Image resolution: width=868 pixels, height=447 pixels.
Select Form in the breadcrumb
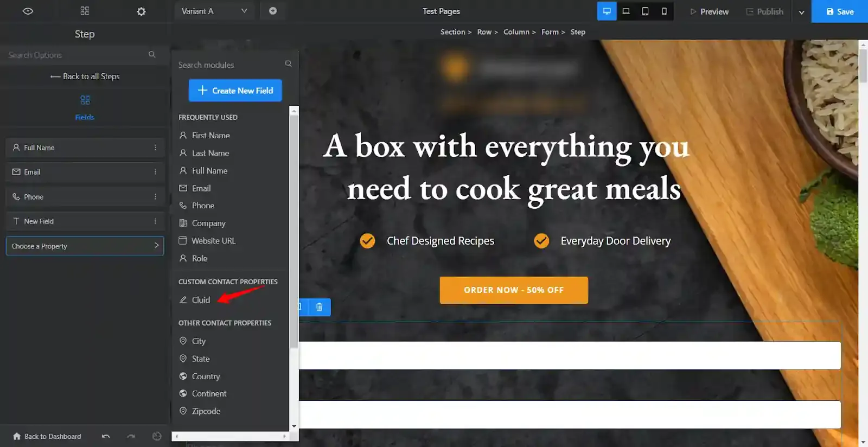pyautogui.click(x=550, y=32)
